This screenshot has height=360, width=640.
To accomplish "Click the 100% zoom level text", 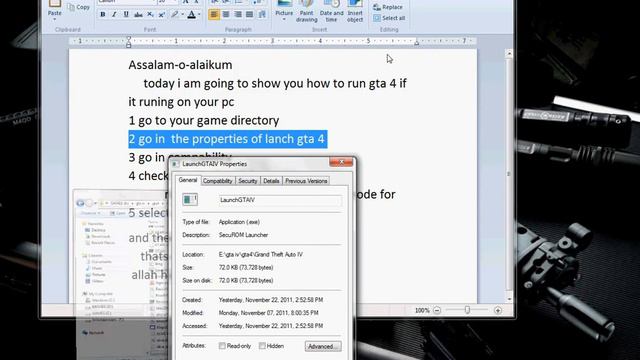I will [x=422, y=311].
